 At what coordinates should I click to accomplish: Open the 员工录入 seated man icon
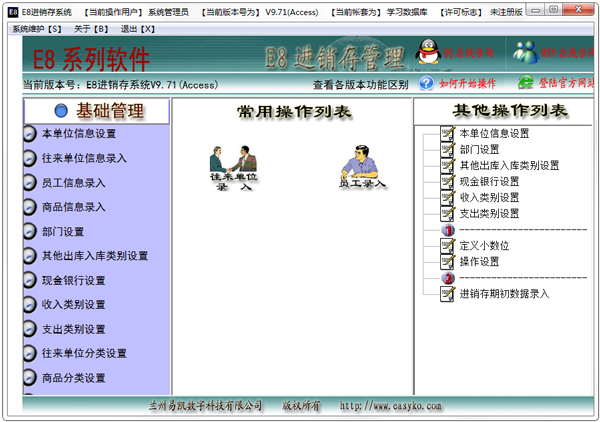pos(362,167)
